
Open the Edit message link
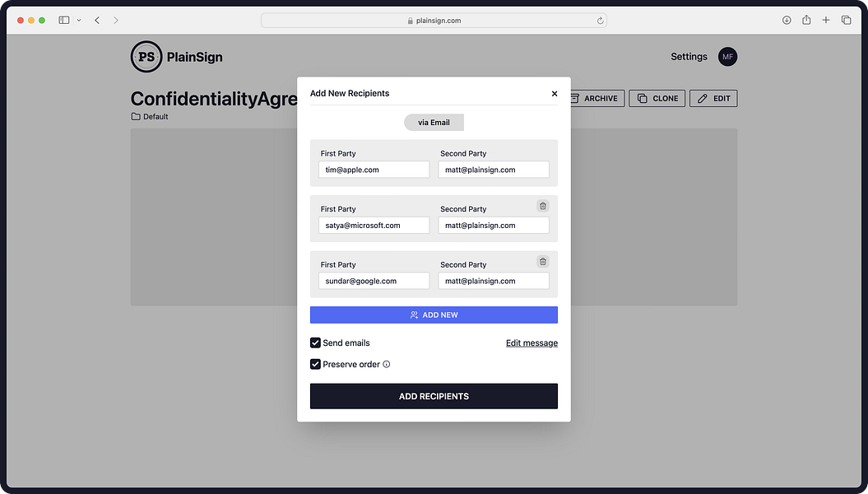[532, 343]
